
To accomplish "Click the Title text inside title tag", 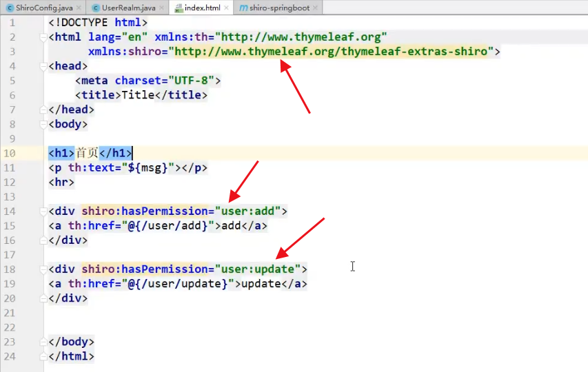I will [x=138, y=95].
